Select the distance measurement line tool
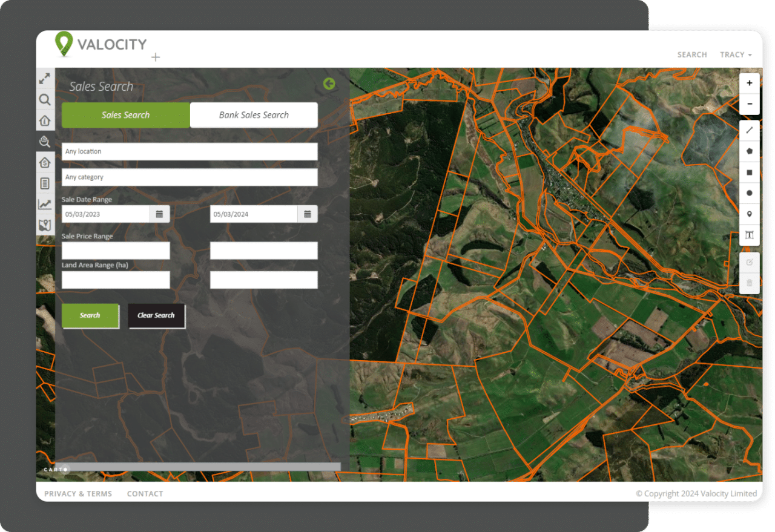 click(749, 130)
